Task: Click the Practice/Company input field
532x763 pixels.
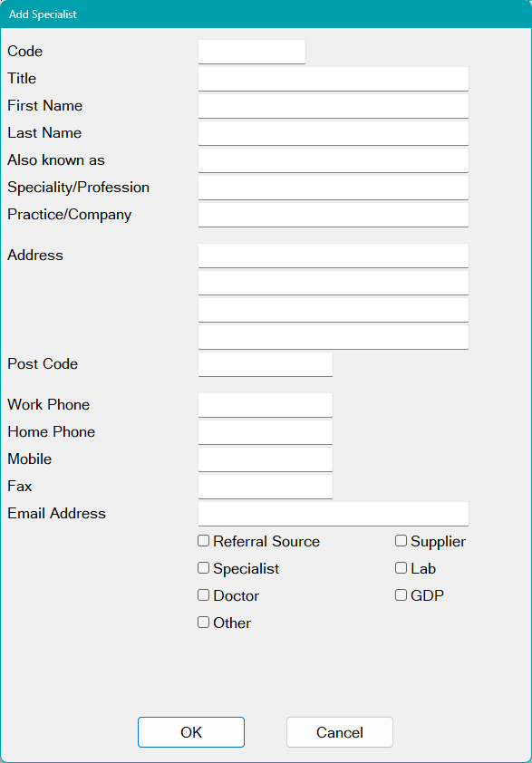Action: point(333,214)
